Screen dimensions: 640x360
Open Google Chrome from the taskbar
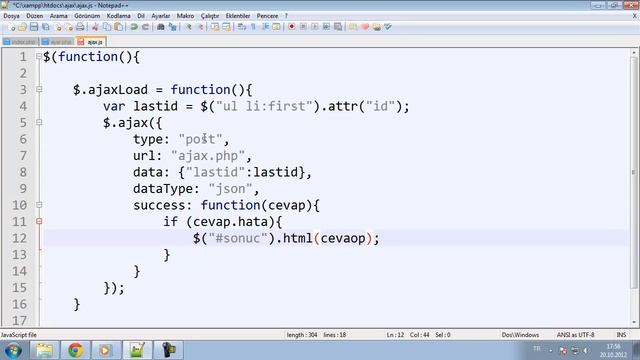[76, 350]
